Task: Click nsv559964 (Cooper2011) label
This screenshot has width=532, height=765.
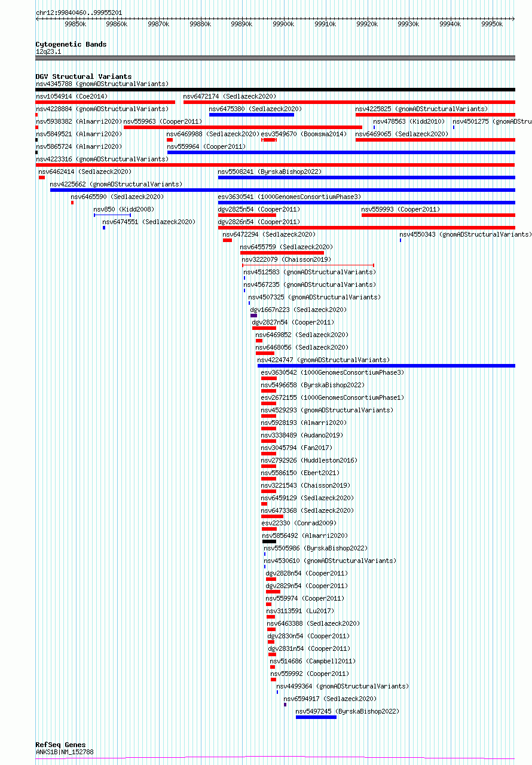Action: (x=206, y=146)
